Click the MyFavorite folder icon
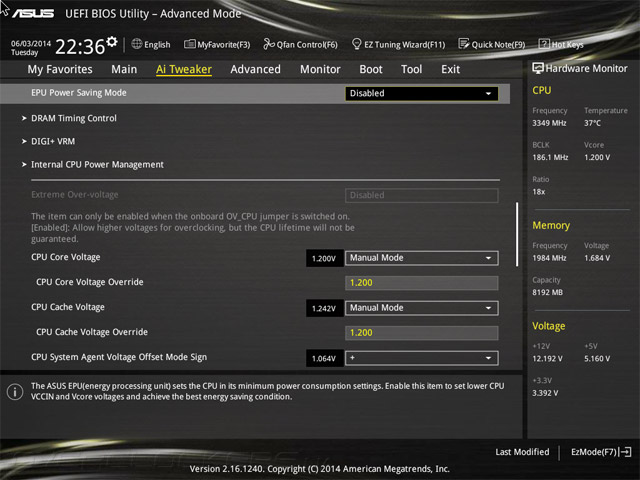Viewport: 640px width, 480px height. coord(190,44)
